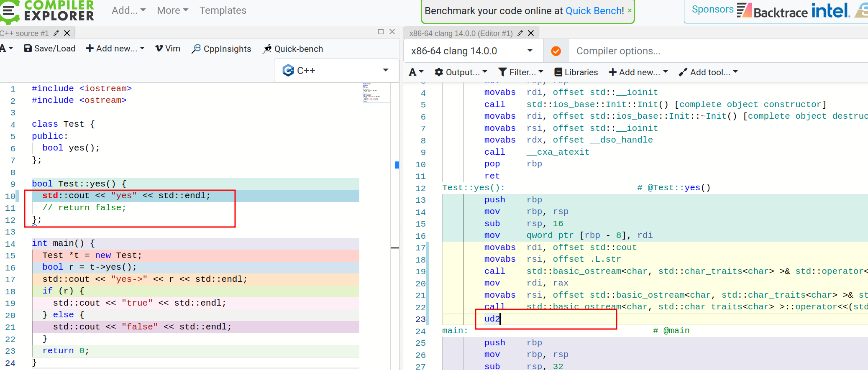Open the Templates menu item
Screen dimensions: 868x370
[223, 10]
